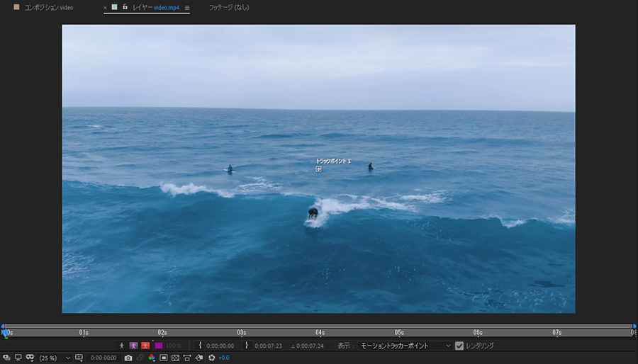Toggle mask and shape path visibility
This screenshot has height=364, width=638.
(30, 358)
